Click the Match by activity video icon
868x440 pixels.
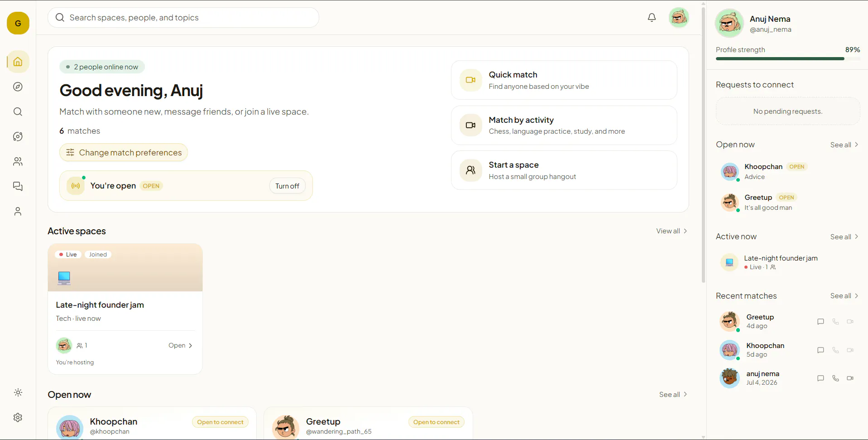pyautogui.click(x=471, y=125)
